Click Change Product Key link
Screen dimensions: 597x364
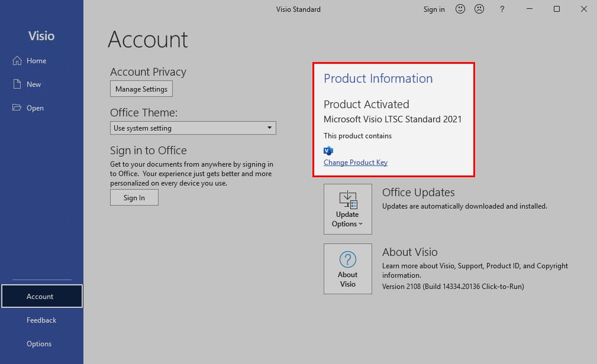click(x=356, y=162)
